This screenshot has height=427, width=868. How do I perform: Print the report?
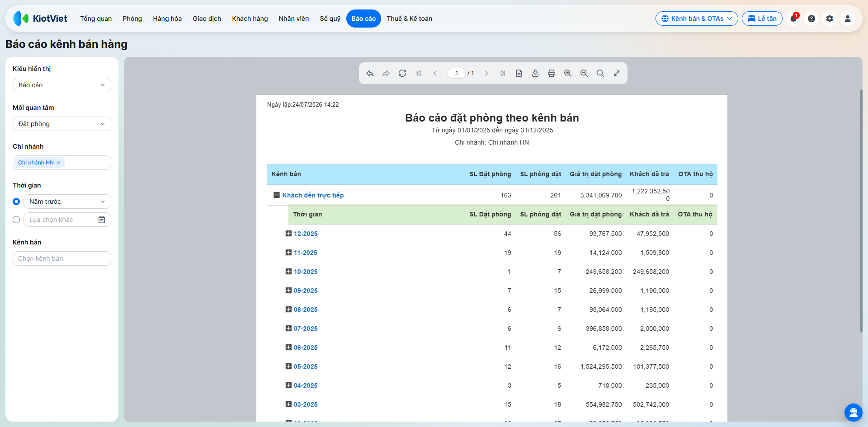click(552, 73)
